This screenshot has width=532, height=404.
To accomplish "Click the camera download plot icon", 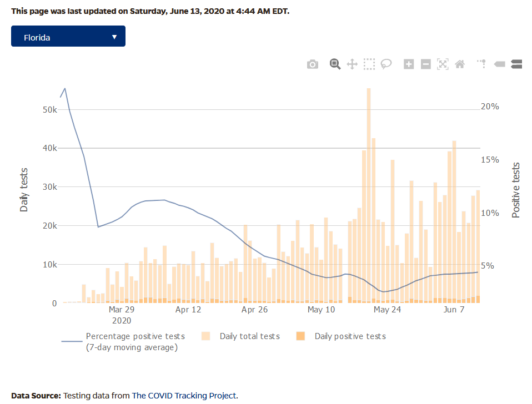I will 313,64.
